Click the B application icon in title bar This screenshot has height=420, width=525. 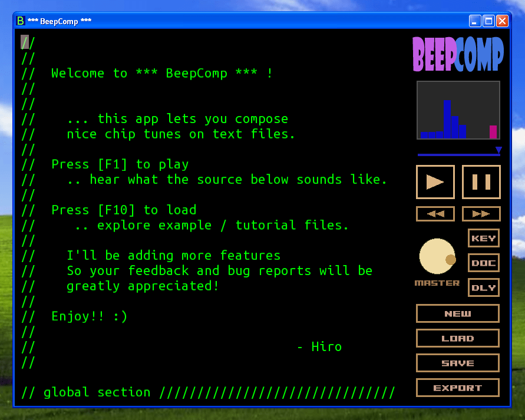21,21
